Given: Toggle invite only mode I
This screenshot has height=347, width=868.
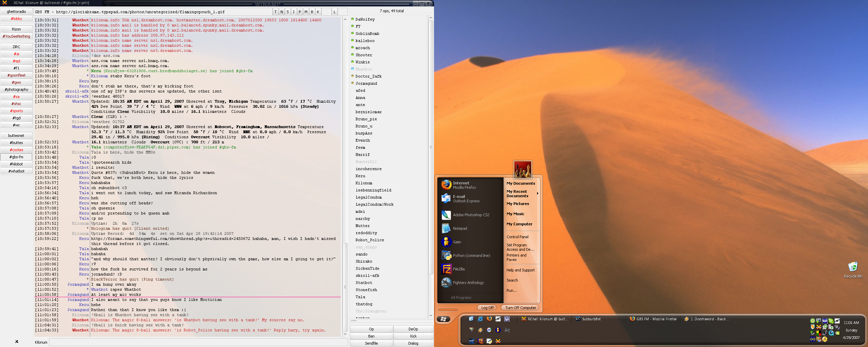Looking at the screenshot, I should 294,12.
